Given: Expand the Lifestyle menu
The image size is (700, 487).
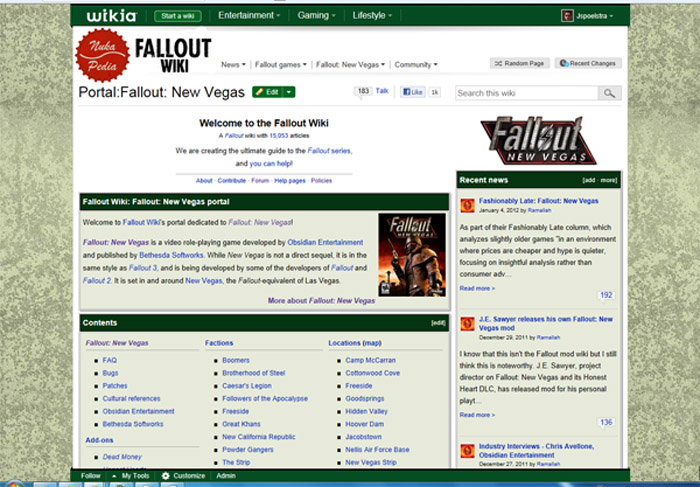Looking at the screenshot, I should coord(372,16).
